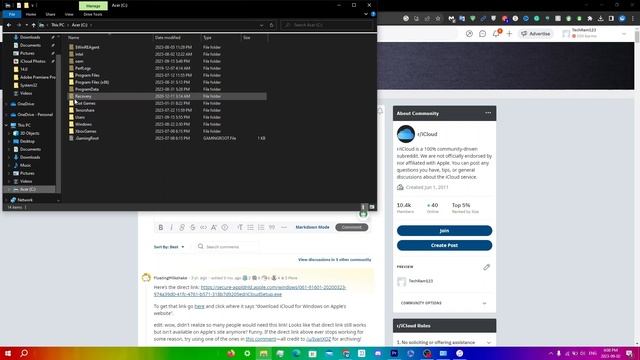Click the link icon in comment editor

point(182,227)
